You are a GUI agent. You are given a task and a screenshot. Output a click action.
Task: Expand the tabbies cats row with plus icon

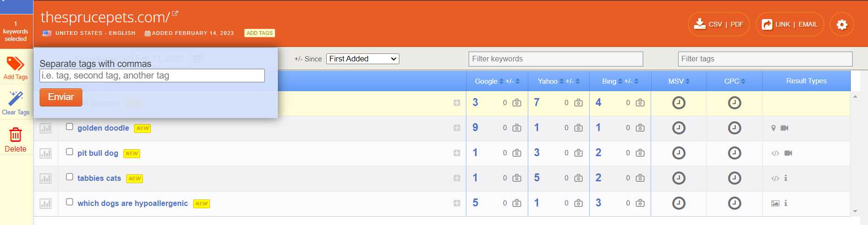[x=457, y=179]
